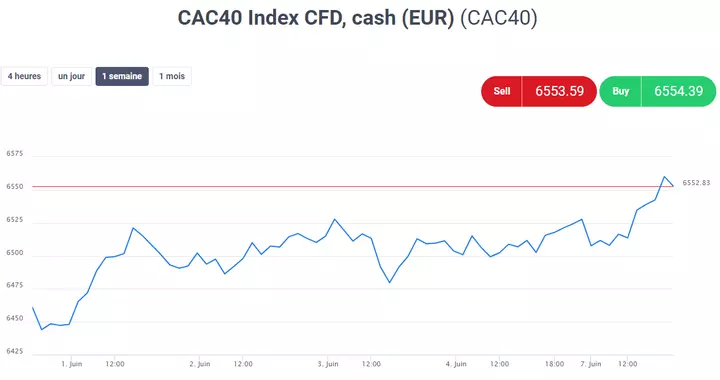This screenshot has width=720, height=380.
Task: Click the 1. juin date label
Action: point(72,364)
